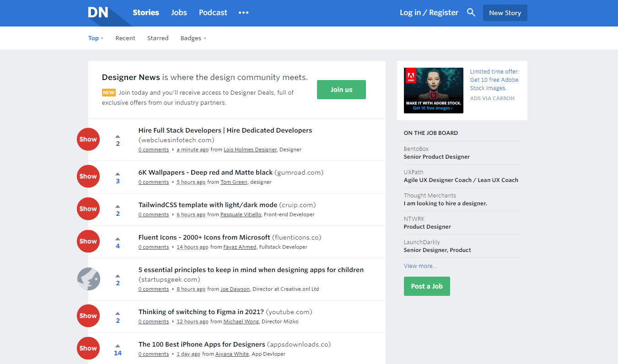The image size is (618, 364).
Task: Open 6K Wallpapers Deep red story
Action: [205, 172]
